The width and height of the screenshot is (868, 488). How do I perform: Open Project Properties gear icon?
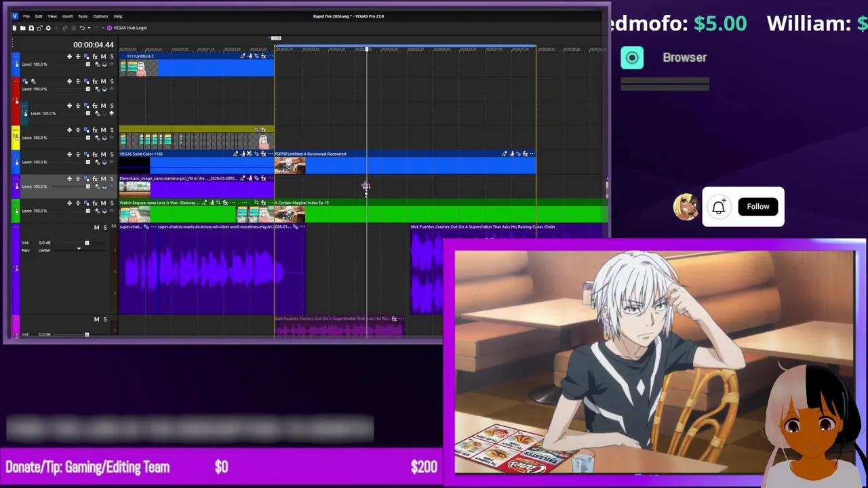pyautogui.click(x=48, y=28)
